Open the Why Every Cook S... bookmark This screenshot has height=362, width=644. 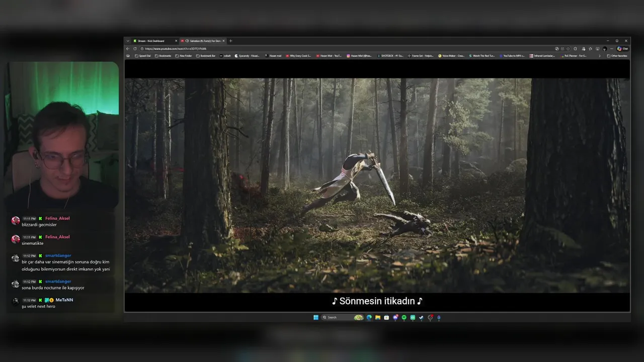click(298, 56)
